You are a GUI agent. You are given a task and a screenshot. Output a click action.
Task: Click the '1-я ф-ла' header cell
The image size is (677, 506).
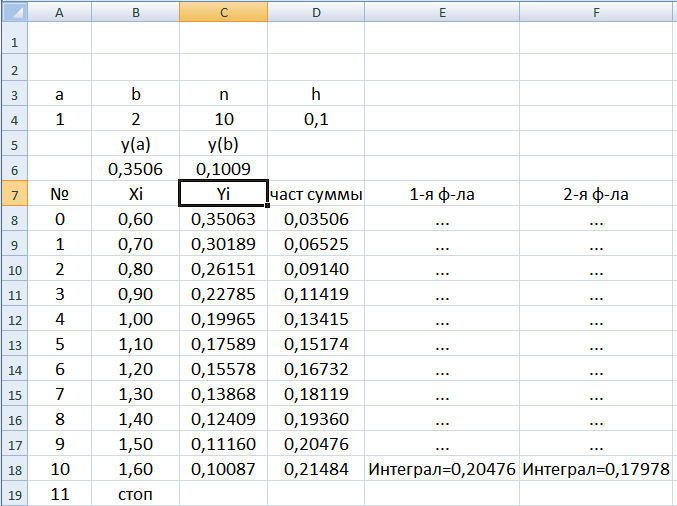pos(442,194)
